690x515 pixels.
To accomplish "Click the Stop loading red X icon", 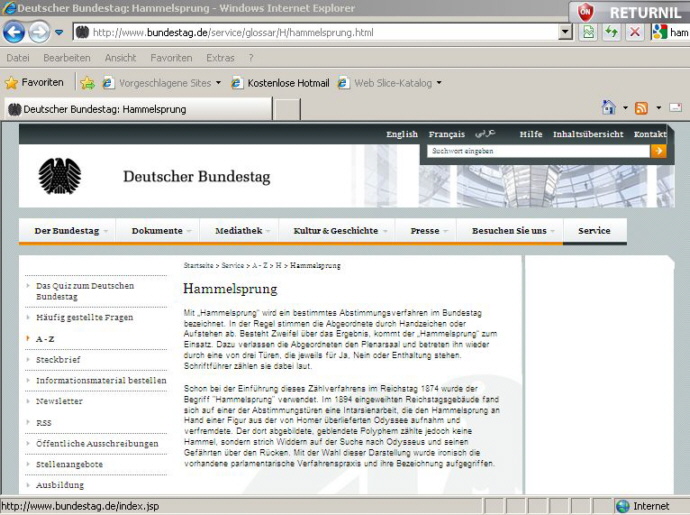I will click(635, 32).
